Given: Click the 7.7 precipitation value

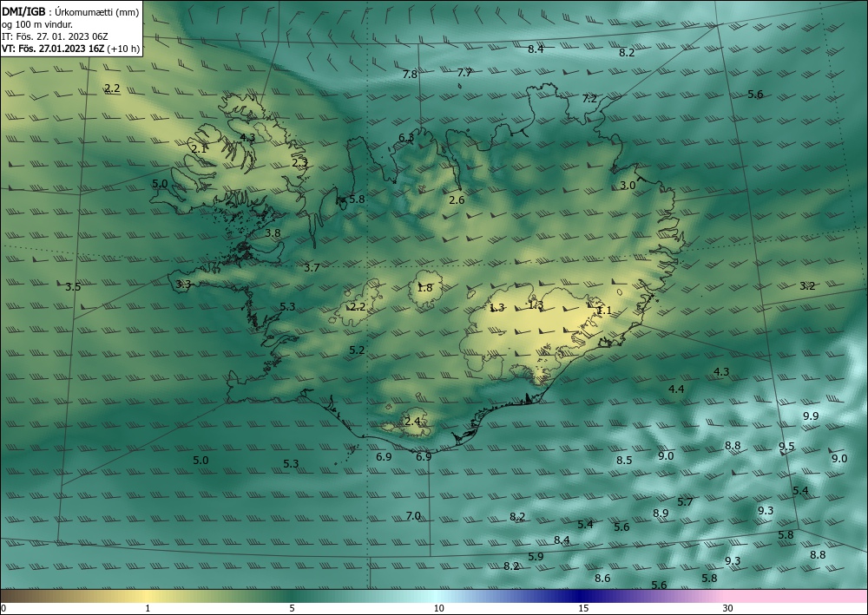Looking at the screenshot, I should (x=464, y=73).
